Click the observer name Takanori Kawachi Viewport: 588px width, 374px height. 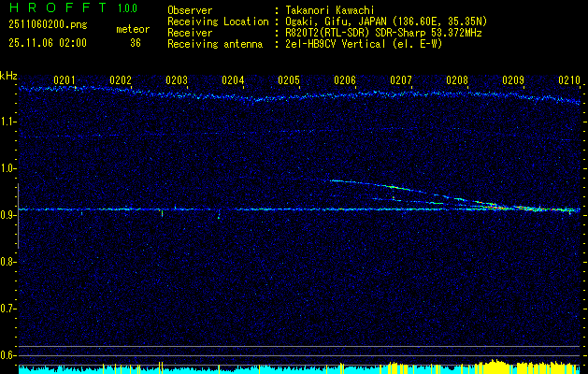pyautogui.click(x=329, y=10)
